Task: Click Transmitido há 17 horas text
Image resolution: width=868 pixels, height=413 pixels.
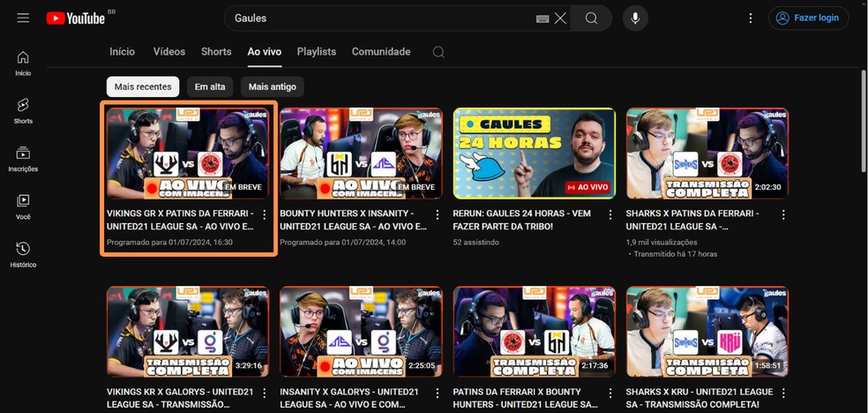Action: click(x=676, y=254)
